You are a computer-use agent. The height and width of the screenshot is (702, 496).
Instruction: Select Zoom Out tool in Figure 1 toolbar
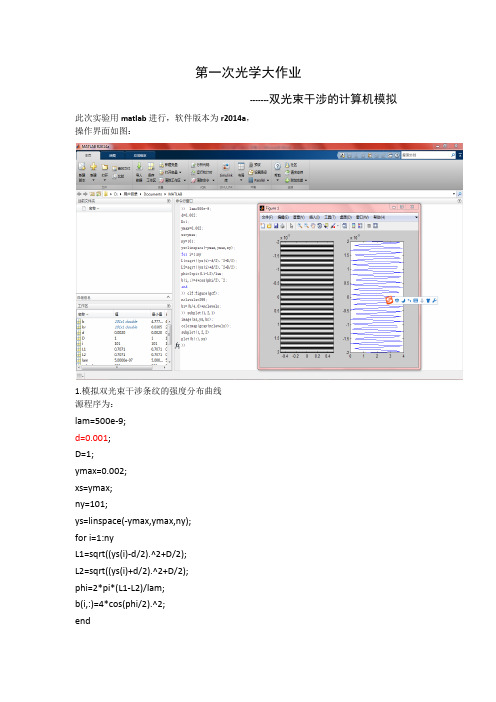pos(307,226)
